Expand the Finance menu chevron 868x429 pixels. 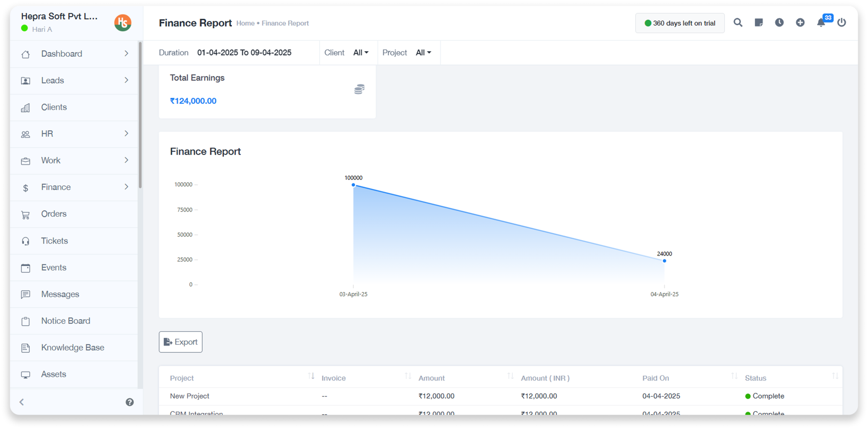pos(126,187)
